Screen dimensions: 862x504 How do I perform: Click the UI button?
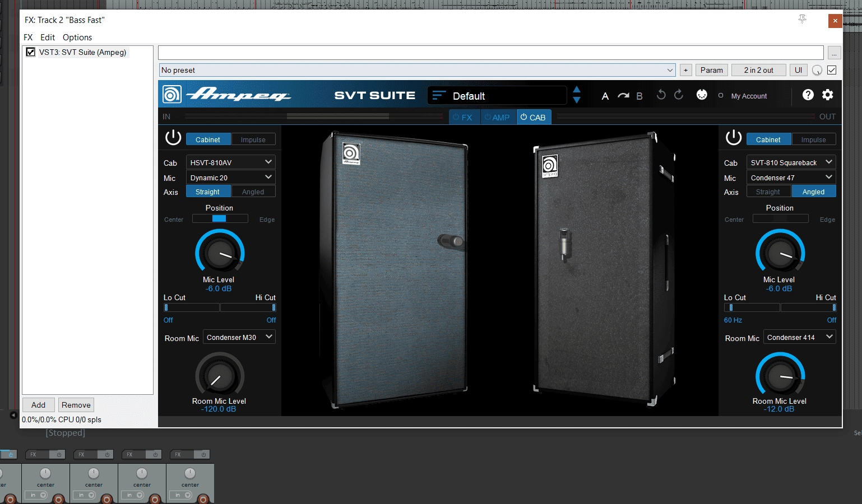(x=799, y=70)
